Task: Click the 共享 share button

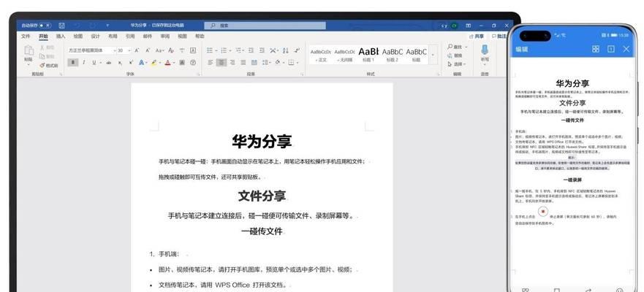Action: pyautogui.click(x=477, y=36)
